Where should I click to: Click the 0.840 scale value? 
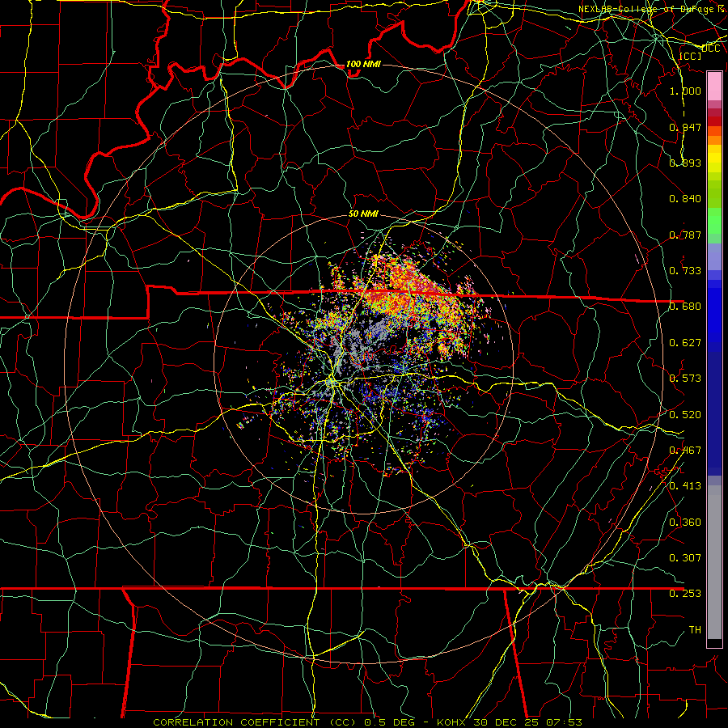685,199
